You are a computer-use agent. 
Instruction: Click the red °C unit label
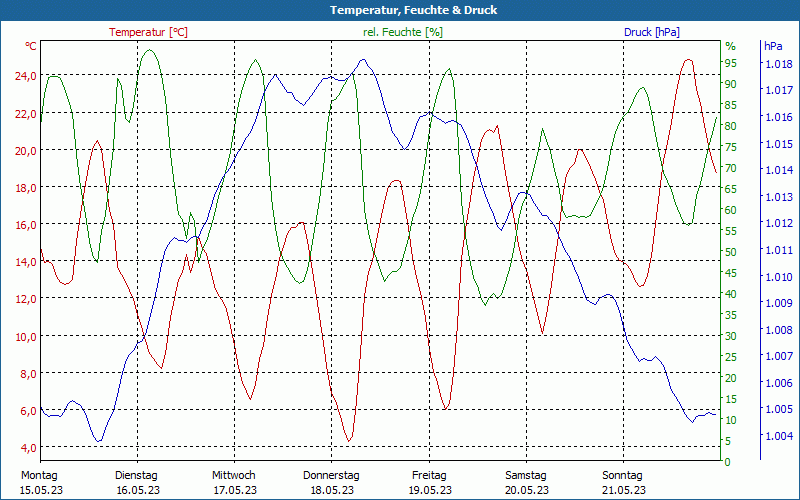tap(31, 46)
